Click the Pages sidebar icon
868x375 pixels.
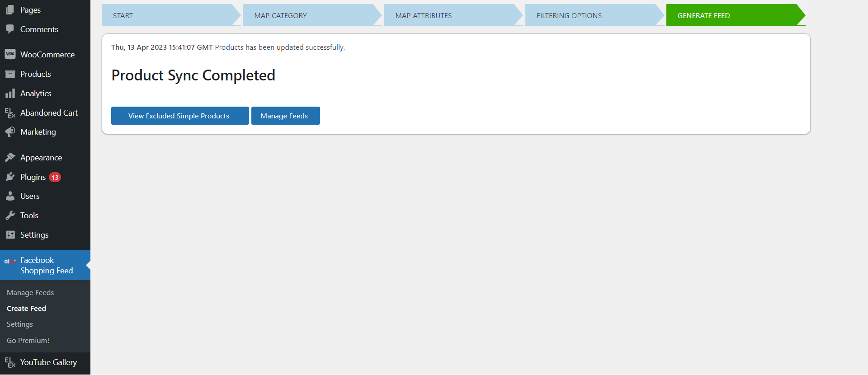point(10,9)
